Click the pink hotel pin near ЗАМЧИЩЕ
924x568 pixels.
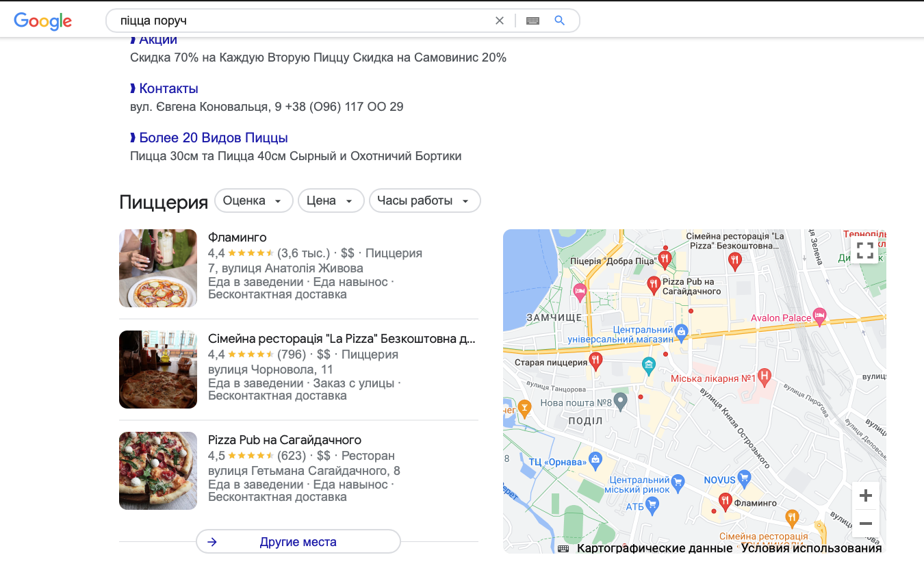pyautogui.click(x=580, y=292)
